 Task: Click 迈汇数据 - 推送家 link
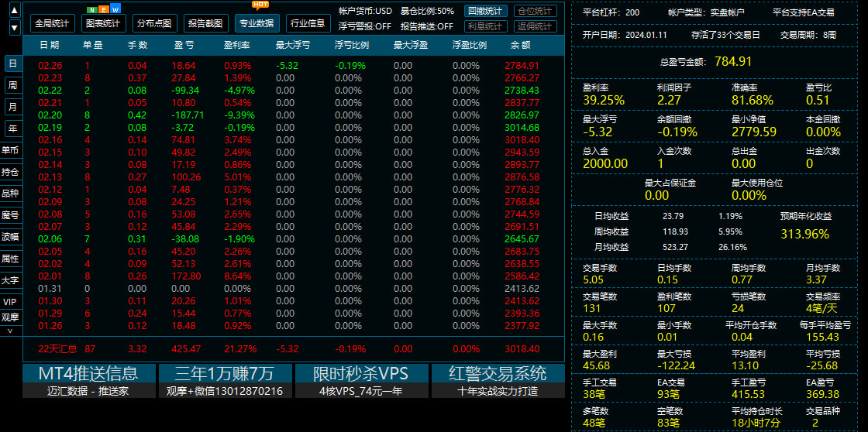88,390
